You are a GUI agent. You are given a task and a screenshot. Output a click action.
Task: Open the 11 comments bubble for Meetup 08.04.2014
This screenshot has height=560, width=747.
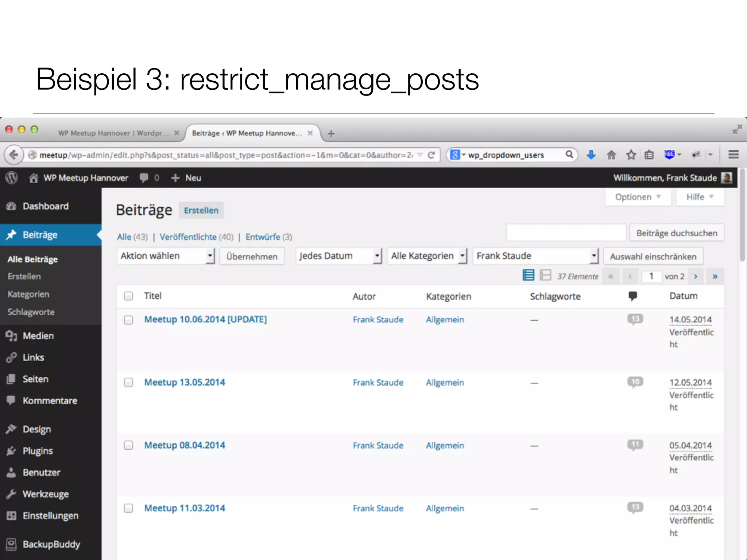[x=635, y=445]
